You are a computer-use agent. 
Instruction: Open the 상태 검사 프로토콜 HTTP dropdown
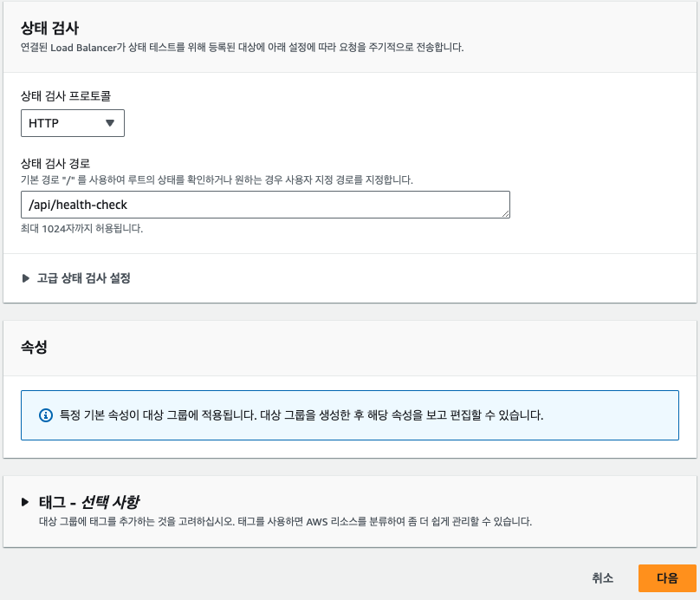click(x=72, y=123)
